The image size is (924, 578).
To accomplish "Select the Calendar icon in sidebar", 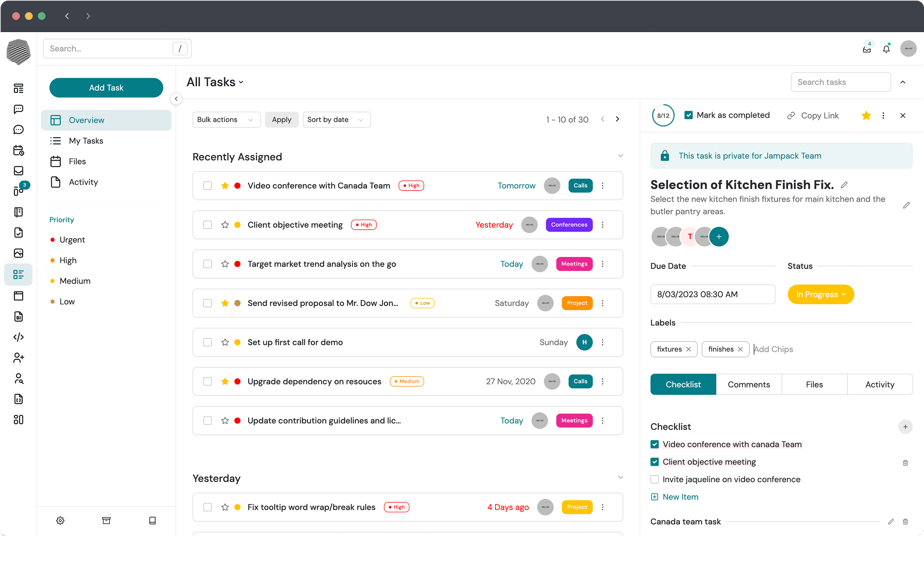I will point(19,150).
